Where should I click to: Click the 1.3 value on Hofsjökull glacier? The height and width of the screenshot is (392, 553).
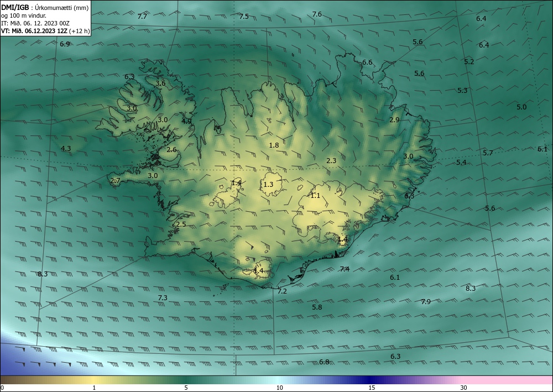coord(268,184)
